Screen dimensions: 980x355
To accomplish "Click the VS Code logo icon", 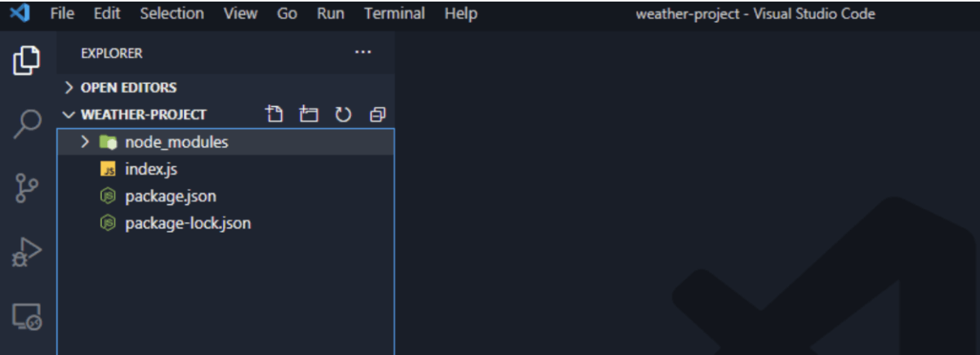I will tap(20, 13).
